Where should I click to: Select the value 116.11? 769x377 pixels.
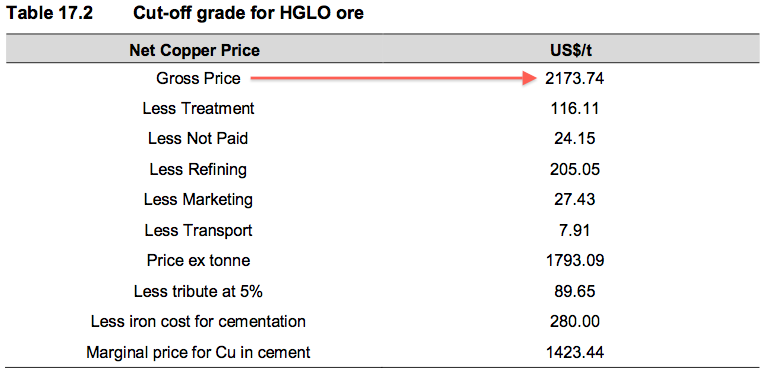coord(574,108)
